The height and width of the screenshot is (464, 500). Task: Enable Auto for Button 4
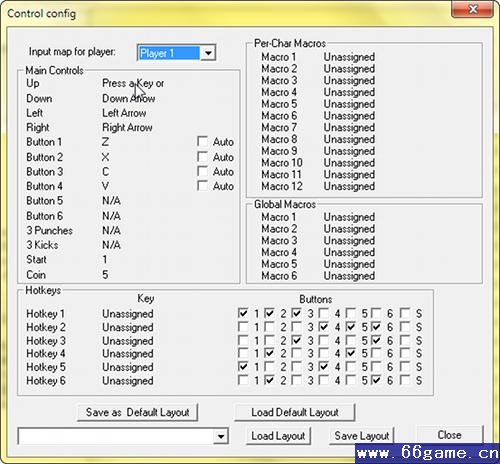202,185
